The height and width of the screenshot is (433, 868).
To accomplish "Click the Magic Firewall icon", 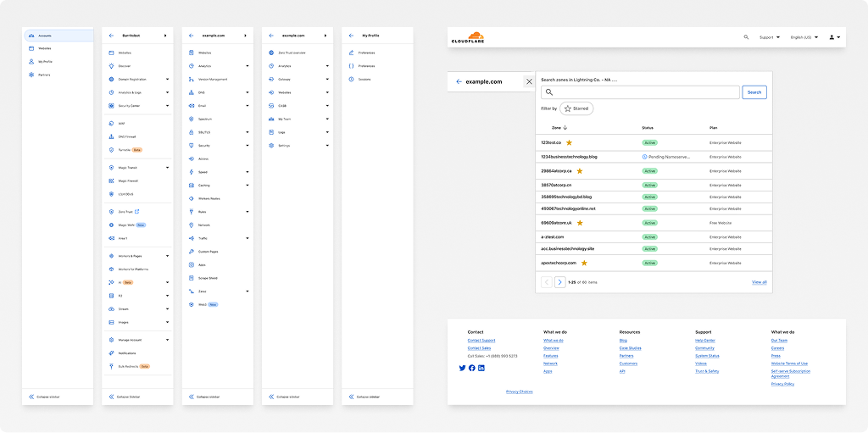I will click(111, 181).
